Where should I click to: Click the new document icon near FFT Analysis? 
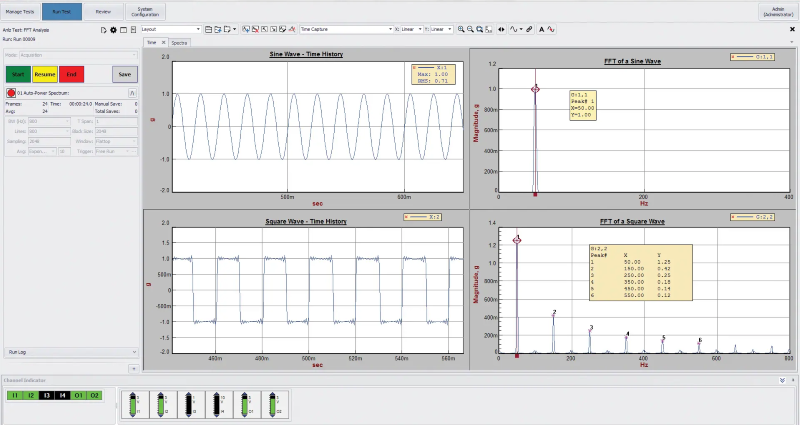tap(104, 30)
